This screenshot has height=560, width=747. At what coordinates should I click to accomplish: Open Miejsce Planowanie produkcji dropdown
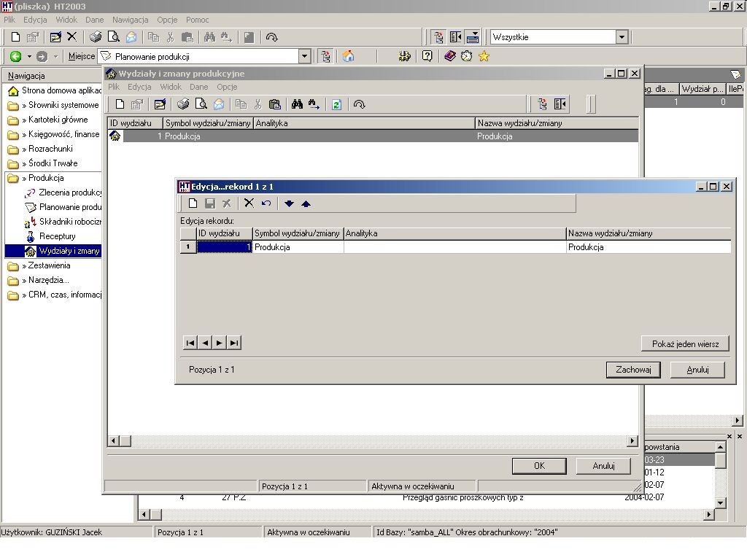click(305, 57)
